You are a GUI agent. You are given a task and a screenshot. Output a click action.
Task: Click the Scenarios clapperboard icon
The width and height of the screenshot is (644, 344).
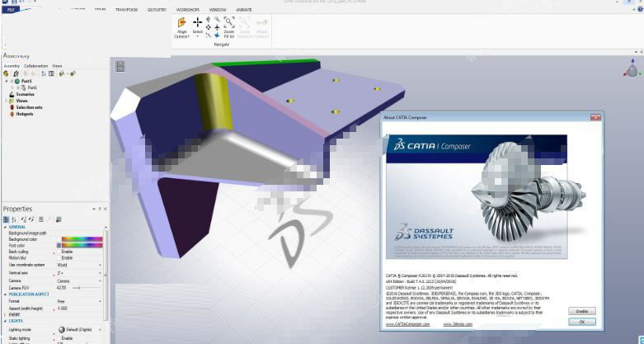point(12,94)
